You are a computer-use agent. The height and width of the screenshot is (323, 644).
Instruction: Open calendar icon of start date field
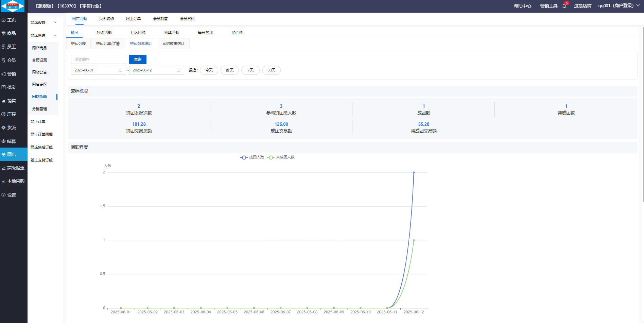(120, 70)
